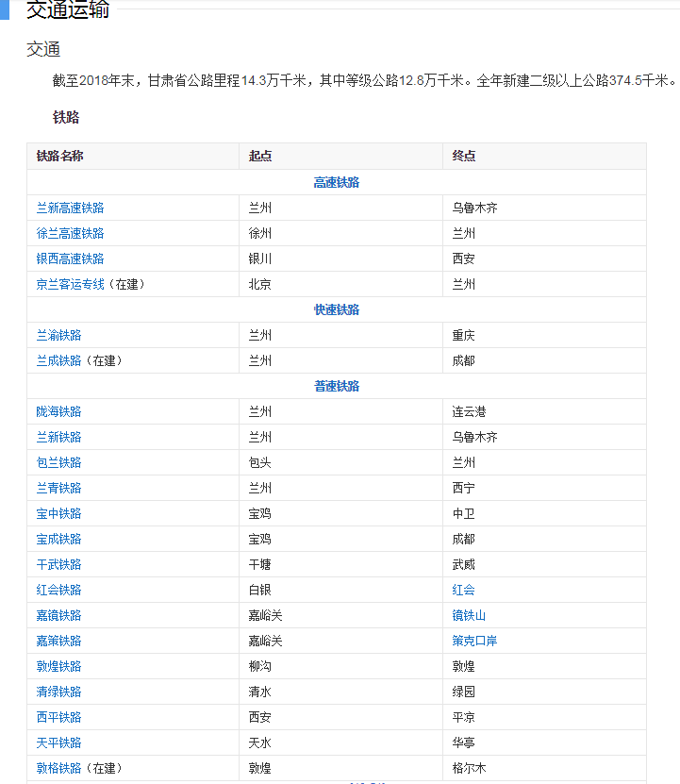Open the 宝成铁路 link
This screenshot has height=784, width=680.
point(58,540)
